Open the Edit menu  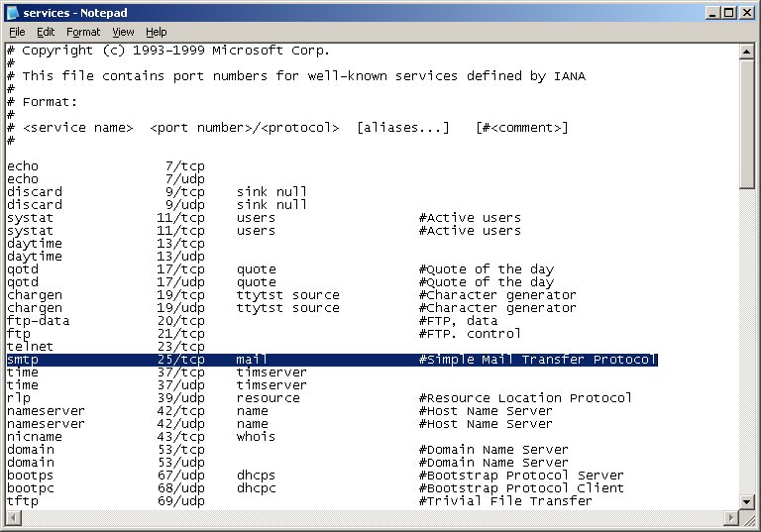(x=46, y=32)
